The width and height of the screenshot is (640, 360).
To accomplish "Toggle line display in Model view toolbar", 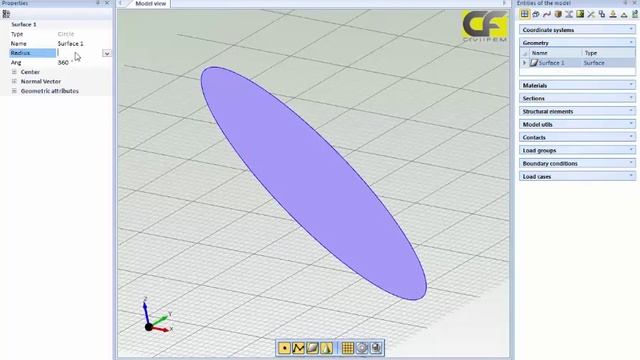I will click(298, 348).
